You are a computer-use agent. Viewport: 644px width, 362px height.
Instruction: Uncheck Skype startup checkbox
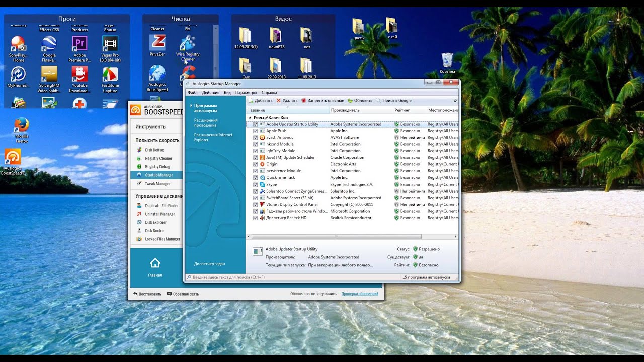256,185
